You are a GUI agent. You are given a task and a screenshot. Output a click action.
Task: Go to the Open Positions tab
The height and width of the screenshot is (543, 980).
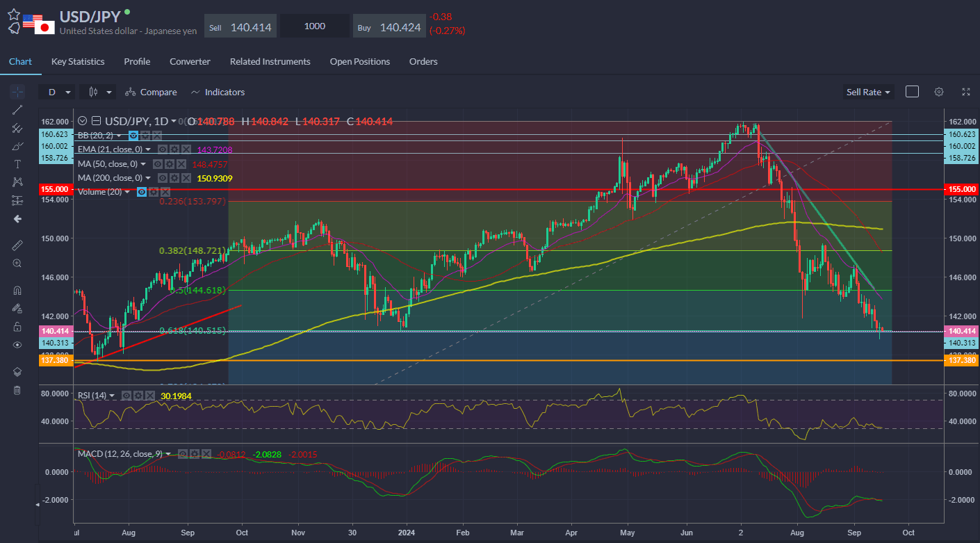tap(359, 61)
